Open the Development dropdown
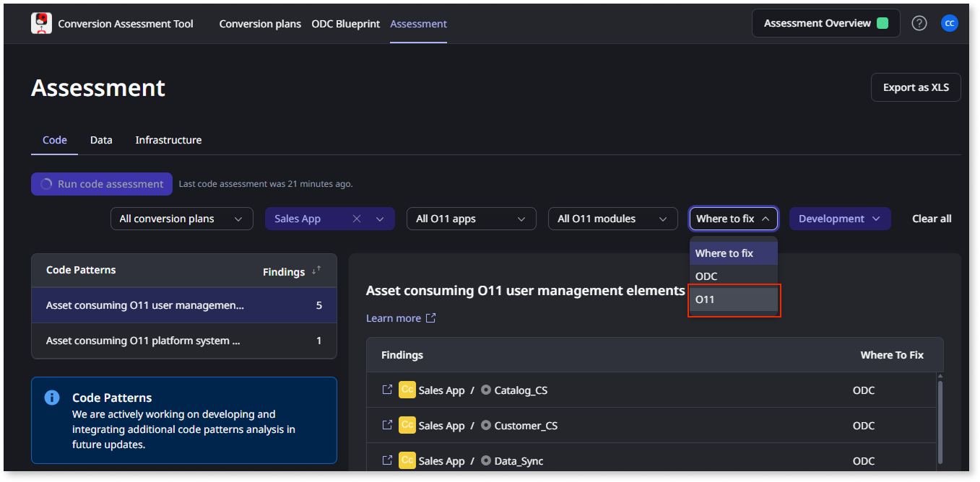The image size is (980, 482). [840, 219]
